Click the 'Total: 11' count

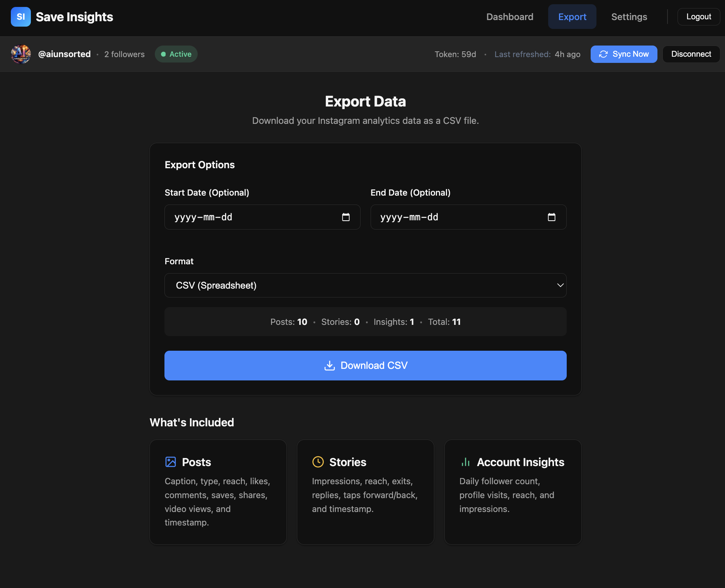444,322
